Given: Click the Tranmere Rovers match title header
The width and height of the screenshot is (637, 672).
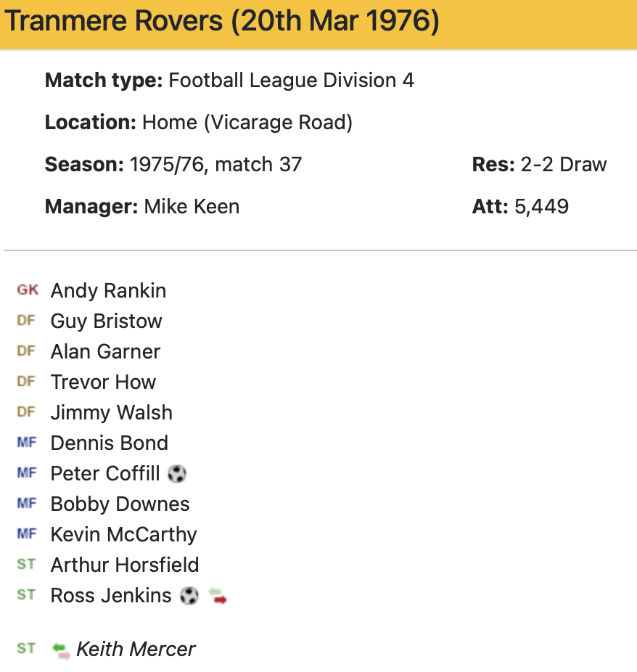Looking at the screenshot, I should tap(222, 22).
